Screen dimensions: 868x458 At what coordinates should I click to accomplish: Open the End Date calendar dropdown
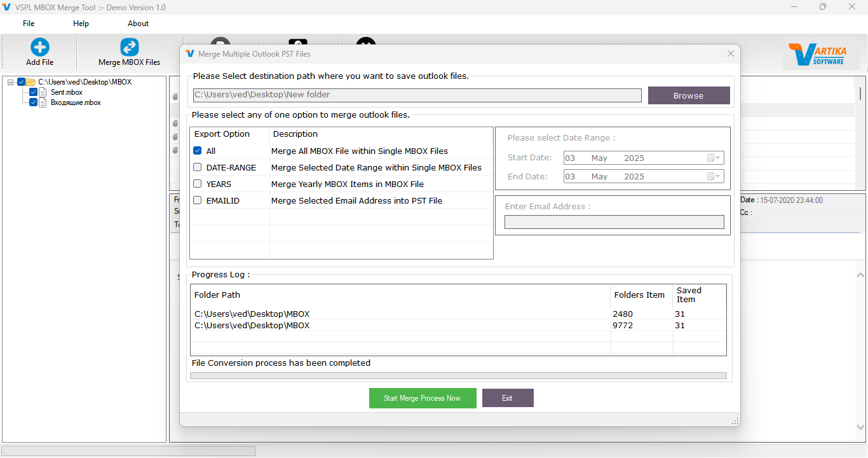714,176
